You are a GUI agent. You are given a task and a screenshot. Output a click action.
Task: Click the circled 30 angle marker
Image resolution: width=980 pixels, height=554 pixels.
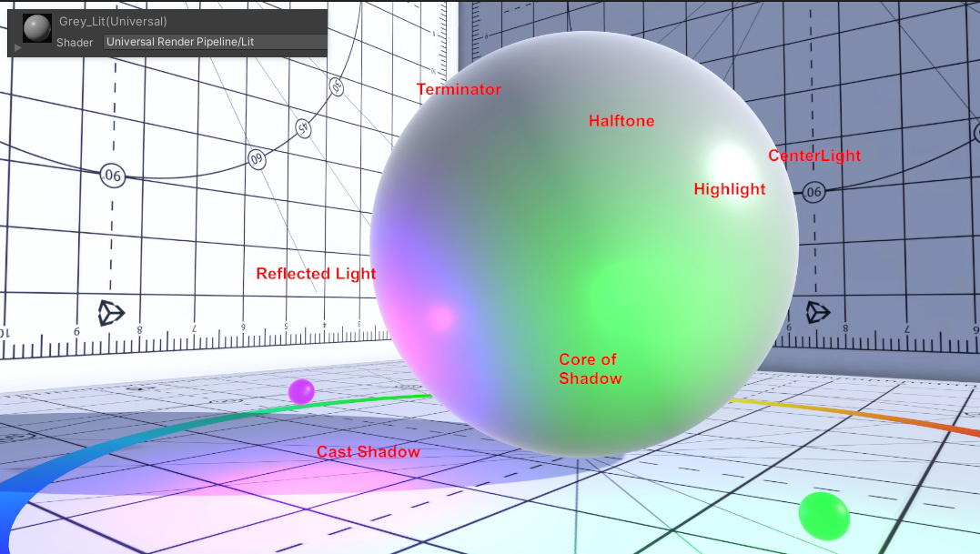pyautogui.click(x=335, y=87)
